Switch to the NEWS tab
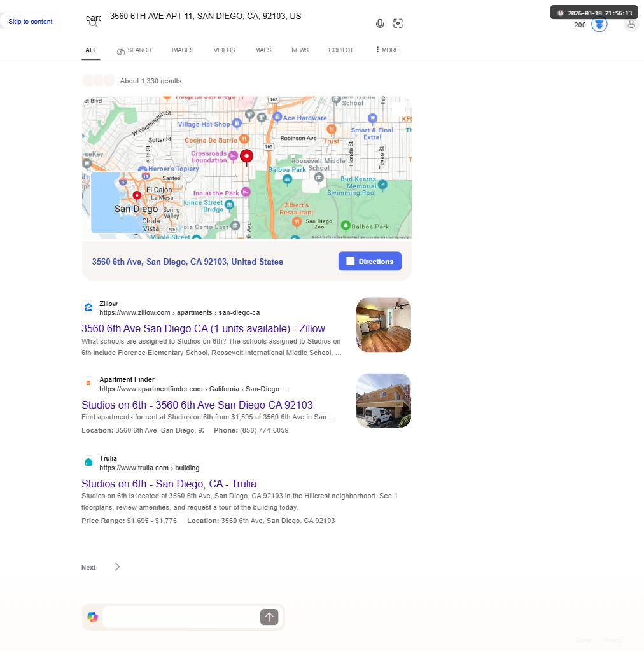Image resolution: width=644 pixels, height=651 pixels. (x=300, y=50)
